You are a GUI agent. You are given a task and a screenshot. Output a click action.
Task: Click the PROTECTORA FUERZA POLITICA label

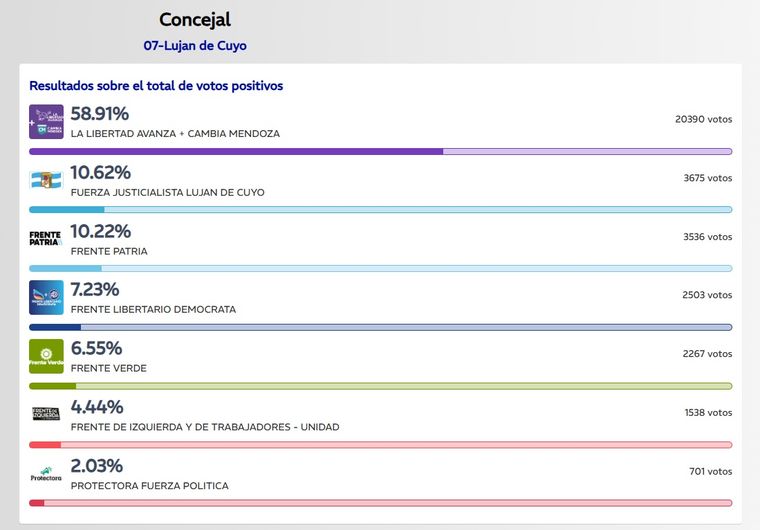(150, 486)
